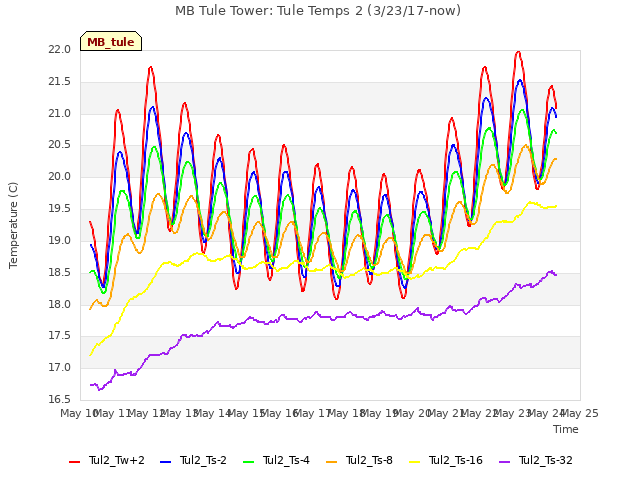Click the yellow Tul2_Ts-16 legend swatch
640x480 pixels.
point(415,461)
